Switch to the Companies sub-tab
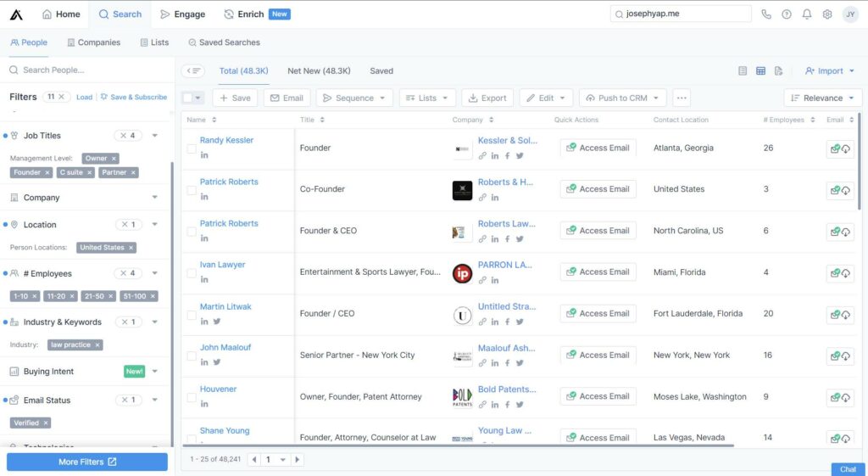 pyautogui.click(x=93, y=42)
